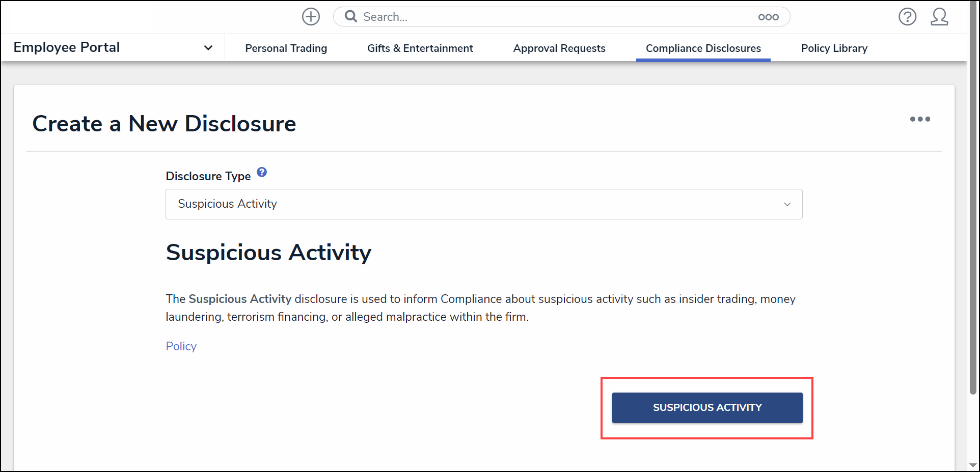This screenshot has width=980, height=472.
Task: Open the three-dot more options menu
Action: (920, 119)
